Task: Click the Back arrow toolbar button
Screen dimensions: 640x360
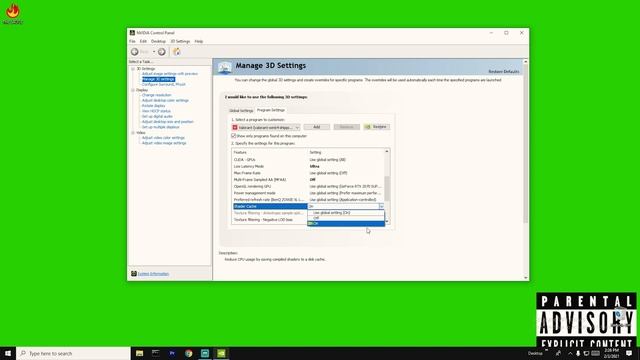Action: 134,52
